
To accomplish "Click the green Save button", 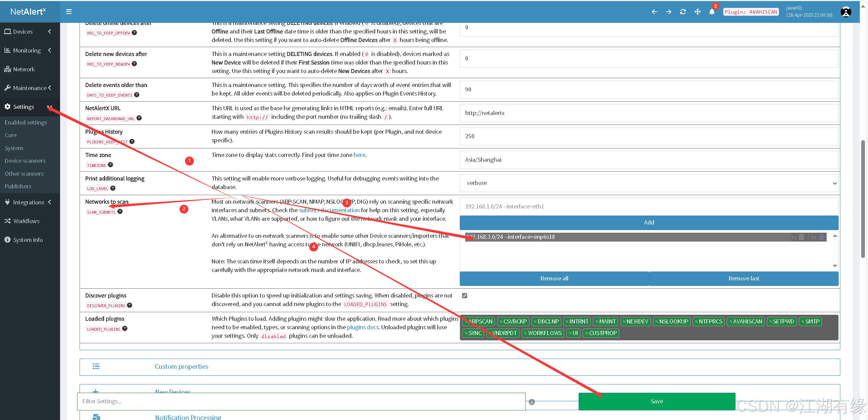I will point(657,402).
